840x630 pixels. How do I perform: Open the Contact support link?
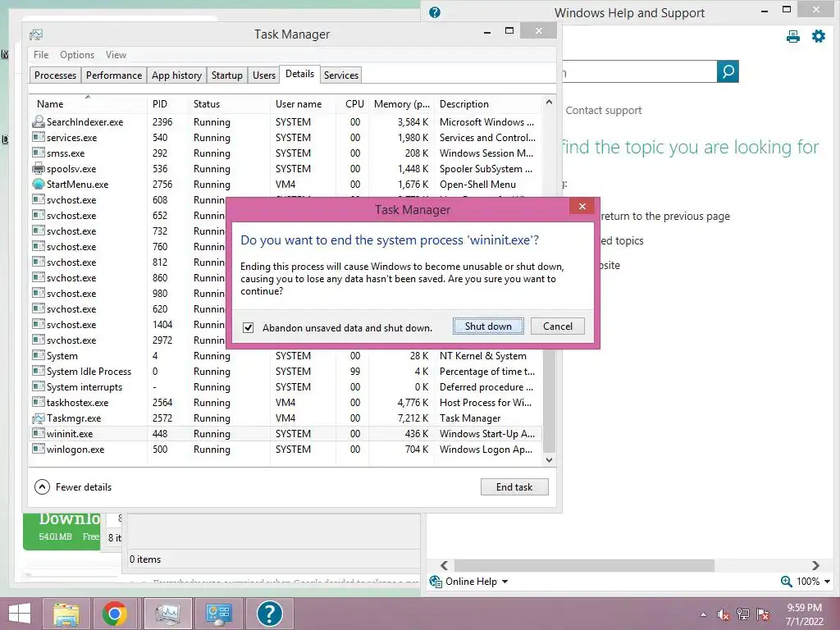[x=603, y=111]
